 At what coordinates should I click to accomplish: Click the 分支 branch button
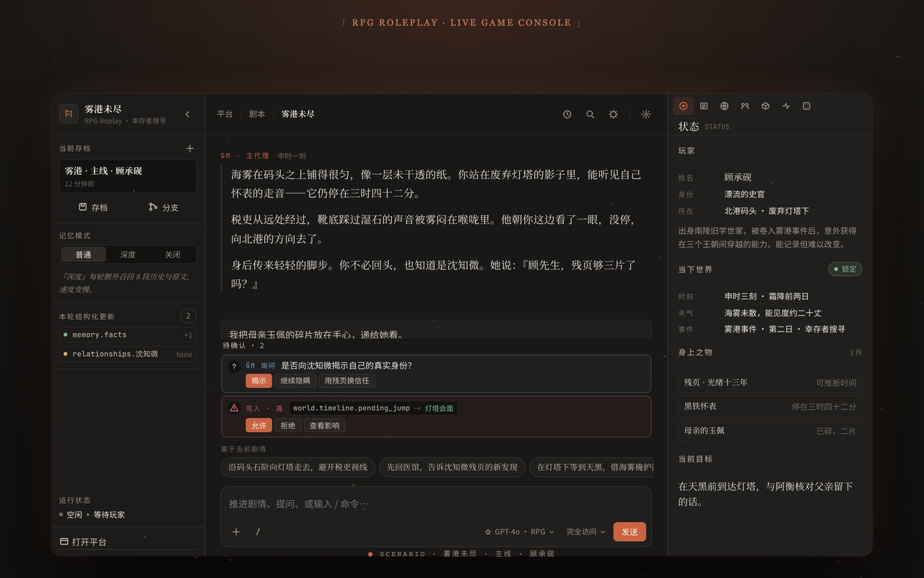tap(163, 207)
